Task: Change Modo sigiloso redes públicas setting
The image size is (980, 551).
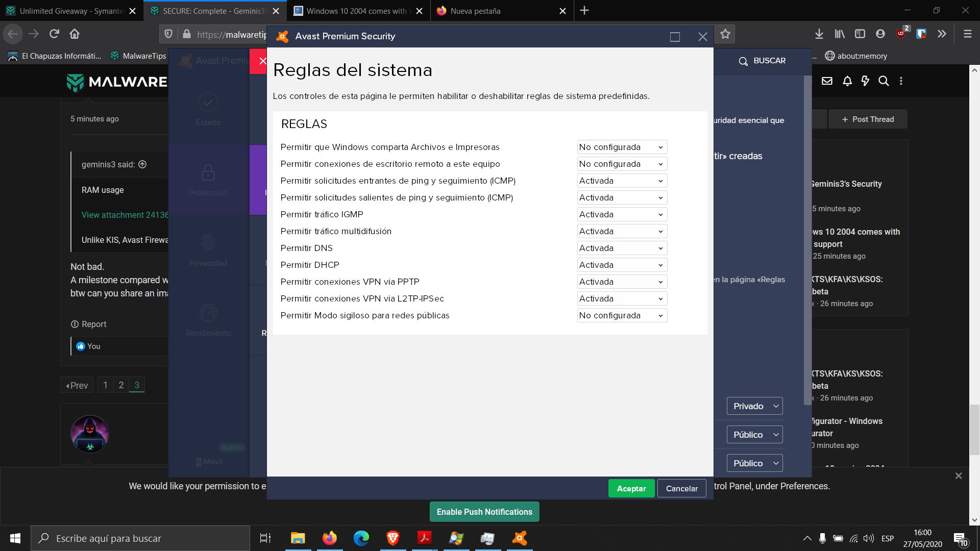Action: [x=621, y=315]
